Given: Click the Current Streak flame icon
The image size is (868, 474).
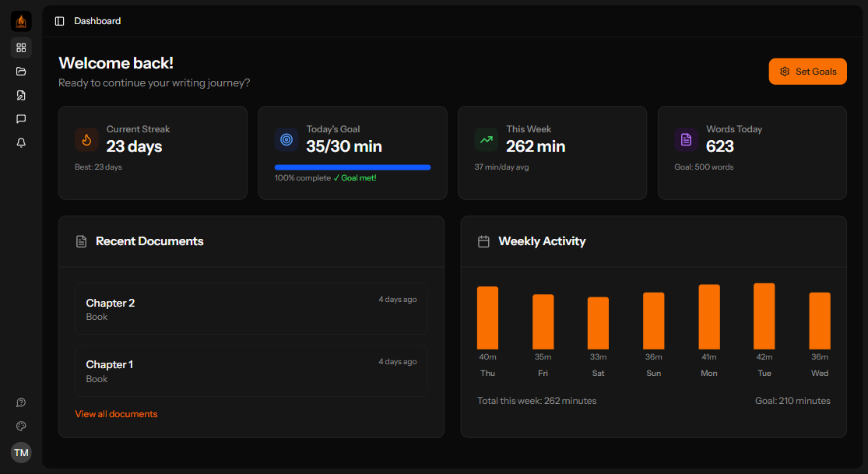Looking at the screenshot, I should click(86, 139).
